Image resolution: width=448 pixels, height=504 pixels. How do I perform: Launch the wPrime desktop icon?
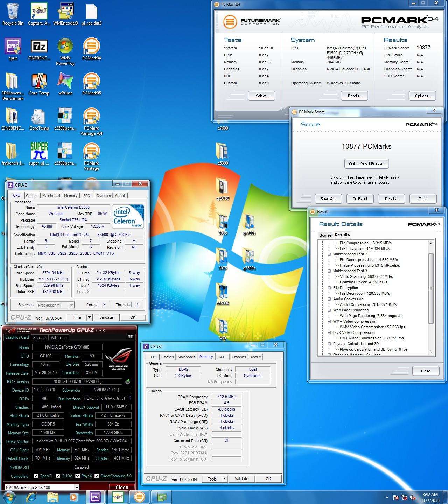point(65,84)
